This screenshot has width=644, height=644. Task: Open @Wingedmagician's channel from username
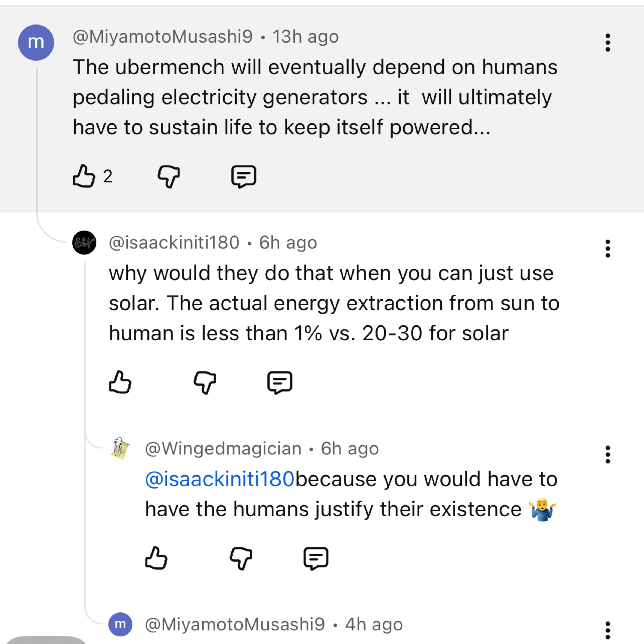tap(223, 449)
